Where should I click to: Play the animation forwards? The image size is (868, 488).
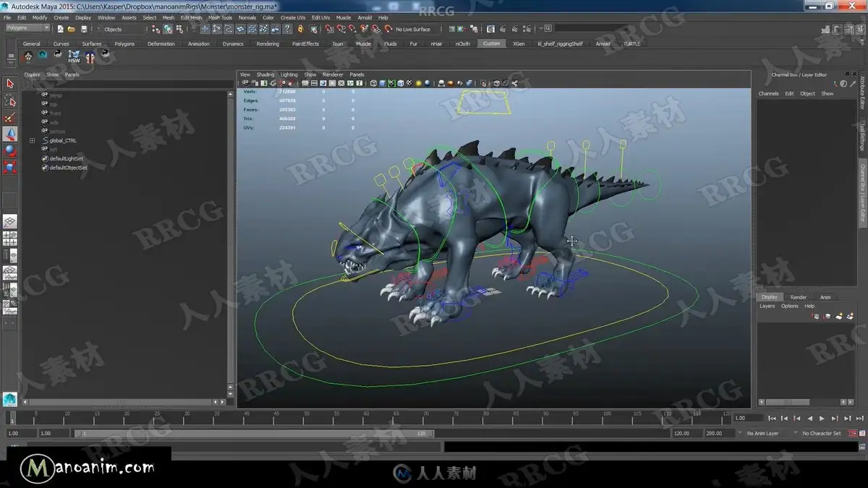(822, 419)
